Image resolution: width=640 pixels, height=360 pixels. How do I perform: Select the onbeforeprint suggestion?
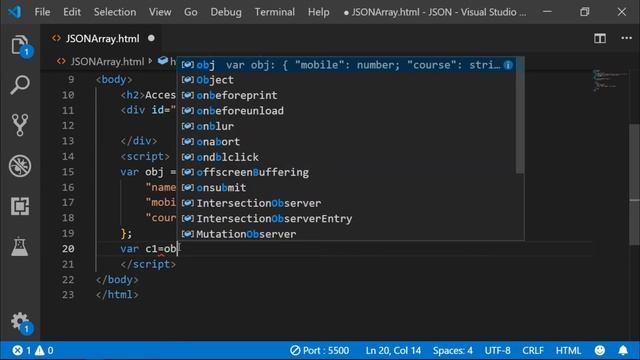[346, 96]
